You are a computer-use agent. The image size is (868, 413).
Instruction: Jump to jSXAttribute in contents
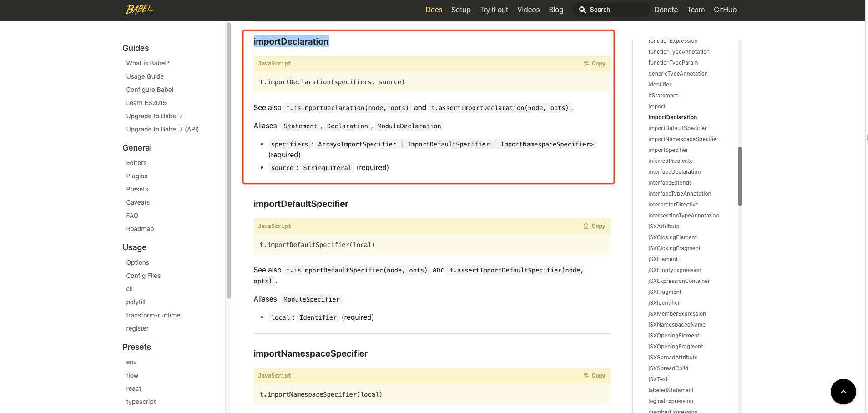tap(664, 227)
